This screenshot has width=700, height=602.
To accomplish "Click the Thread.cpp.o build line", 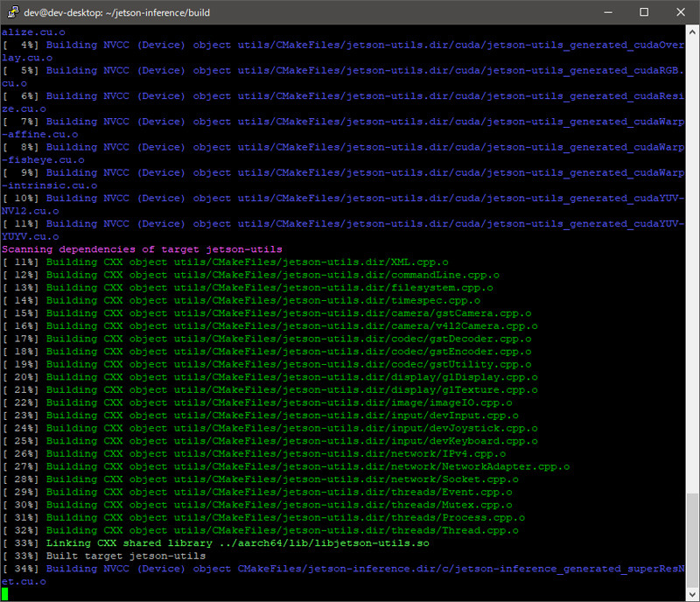I will pos(260,530).
